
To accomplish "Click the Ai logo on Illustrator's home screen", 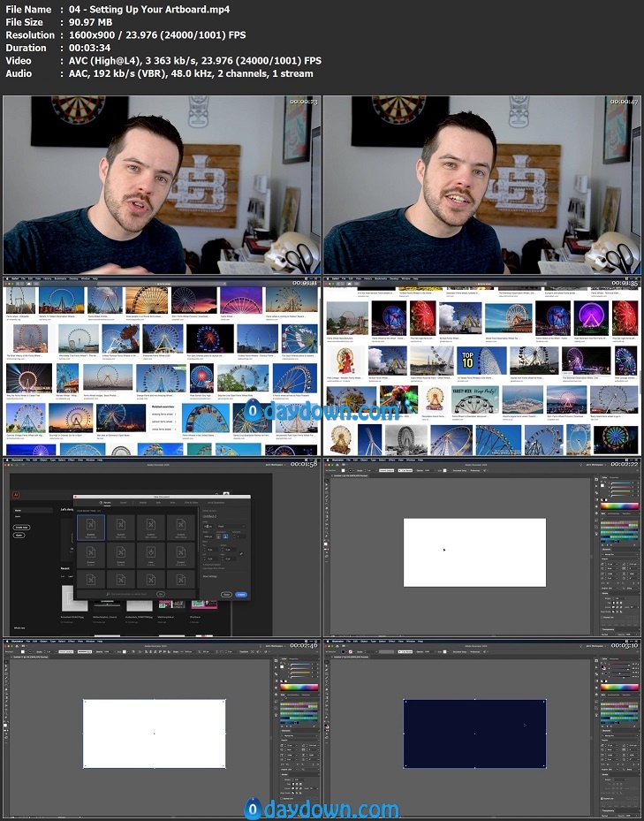I will (x=17, y=494).
